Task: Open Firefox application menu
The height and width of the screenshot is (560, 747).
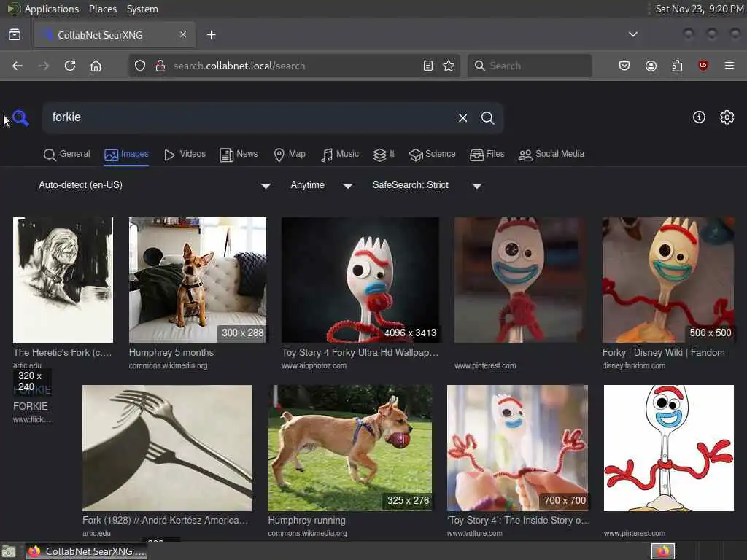Action: (729, 66)
